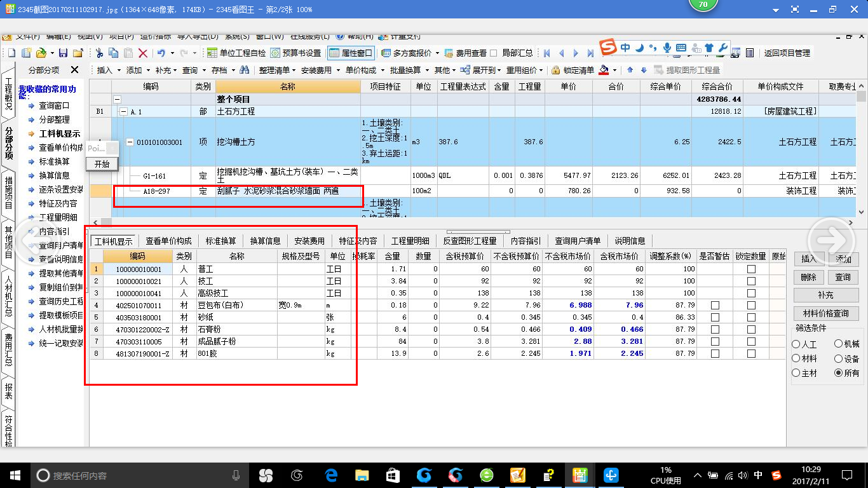Toggle 是否暂估 checkbox for 石膏粉 row
The image size is (868, 488).
tap(715, 330)
